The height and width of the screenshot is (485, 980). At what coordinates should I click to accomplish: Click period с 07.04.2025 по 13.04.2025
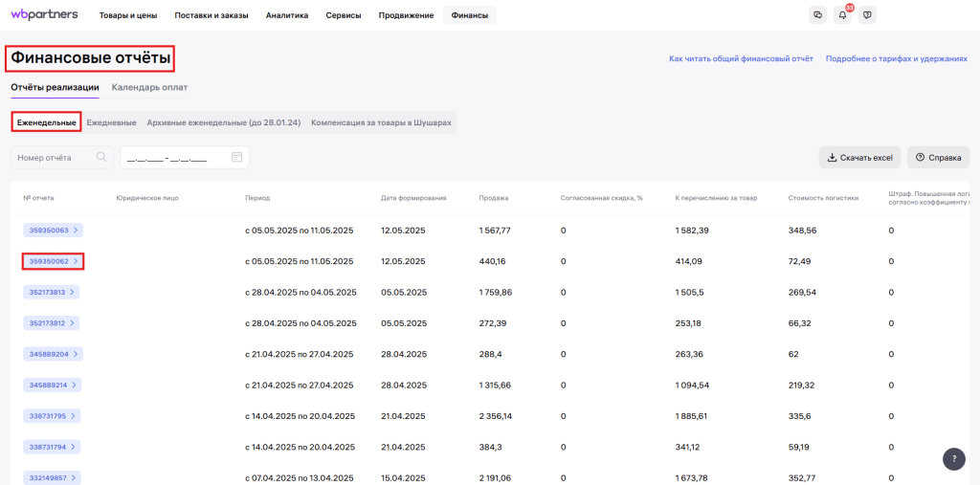pyautogui.click(x=300, y=478)
